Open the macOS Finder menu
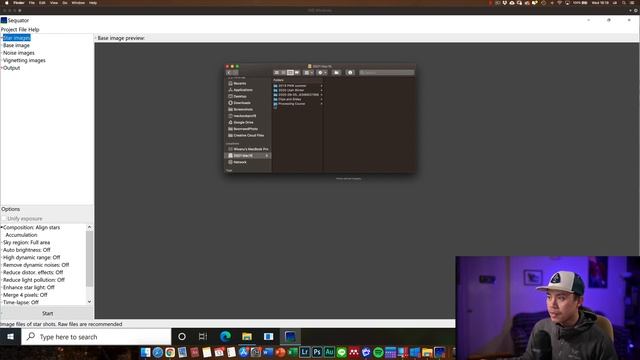The width and height of the screenshot is (640, 360). [x=19, y=3]
